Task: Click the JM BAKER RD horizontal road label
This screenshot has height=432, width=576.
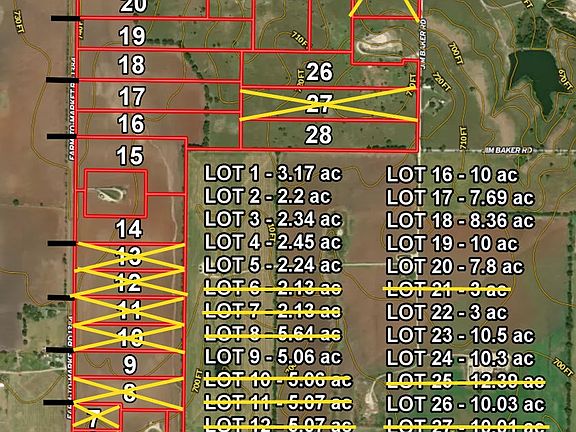Action: click(x=508, y=150)
